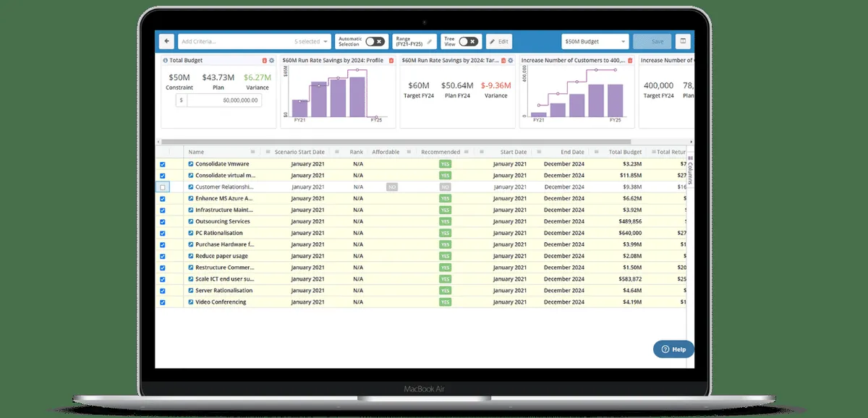Screen dimensions: 868x418
Task: Expand the Columns side panel
Action: coord(690,171)
